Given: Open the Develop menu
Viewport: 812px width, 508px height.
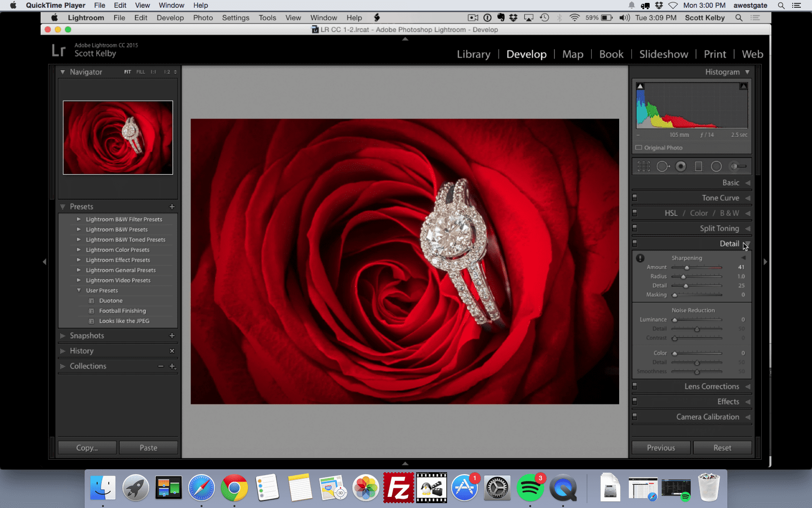Looking at the screenshot, I should pyautogui.click(x=170, y=17).
